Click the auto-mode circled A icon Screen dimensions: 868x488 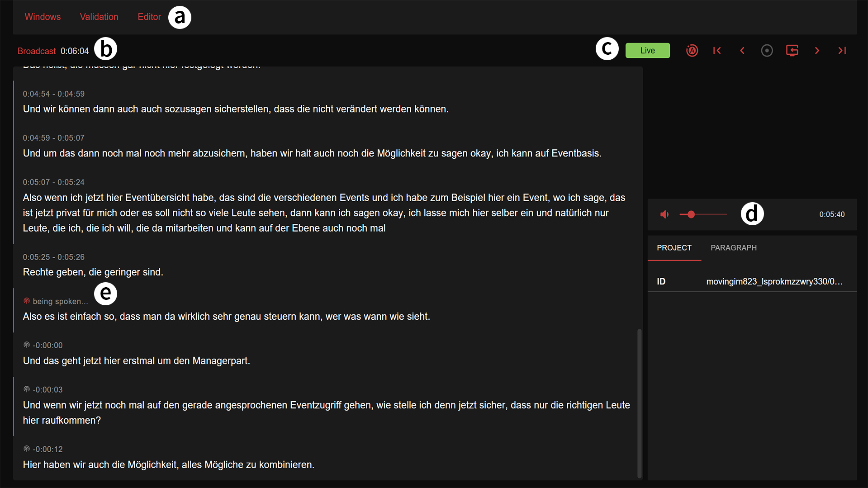tap(692, 51)
